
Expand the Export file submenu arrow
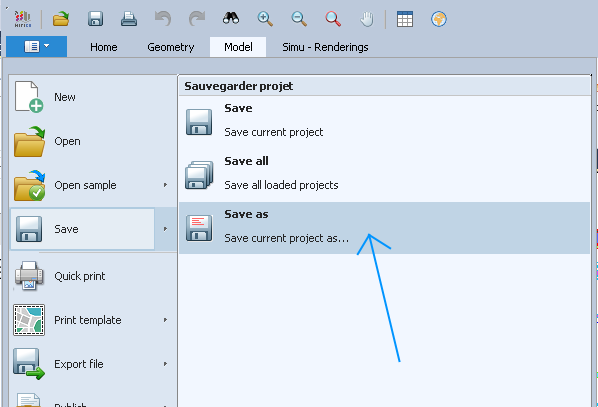point(165,364)
